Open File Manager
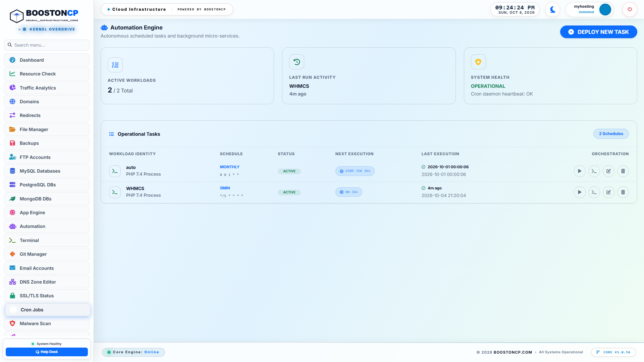 [47, 129]
